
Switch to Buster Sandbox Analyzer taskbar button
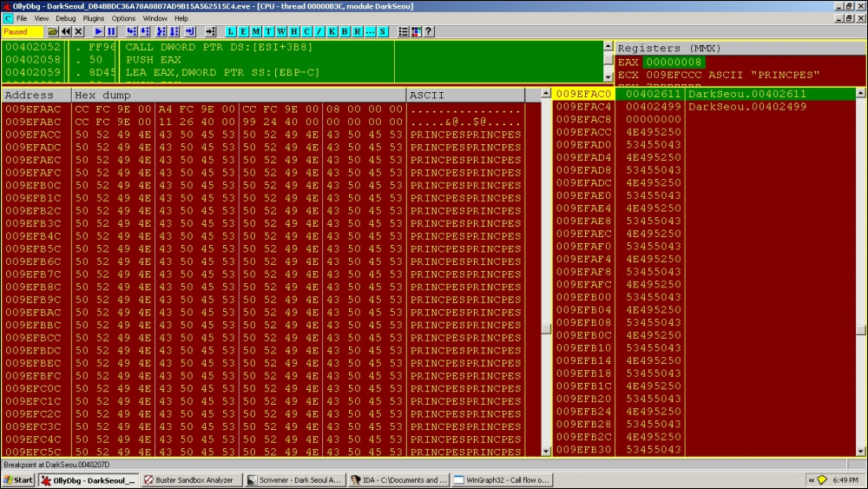click(190, 479)
